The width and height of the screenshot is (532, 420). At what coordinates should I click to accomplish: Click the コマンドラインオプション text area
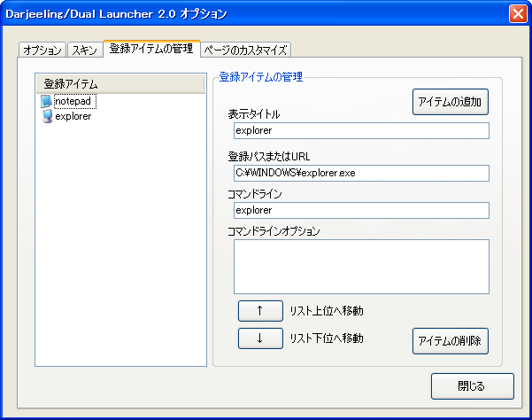[x=361, y=267]
